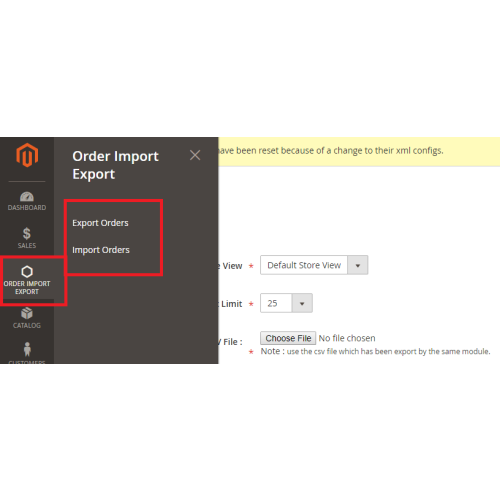Click the 25 limit value field
This screenshot has width=500, height=500.
pos(276,303)
